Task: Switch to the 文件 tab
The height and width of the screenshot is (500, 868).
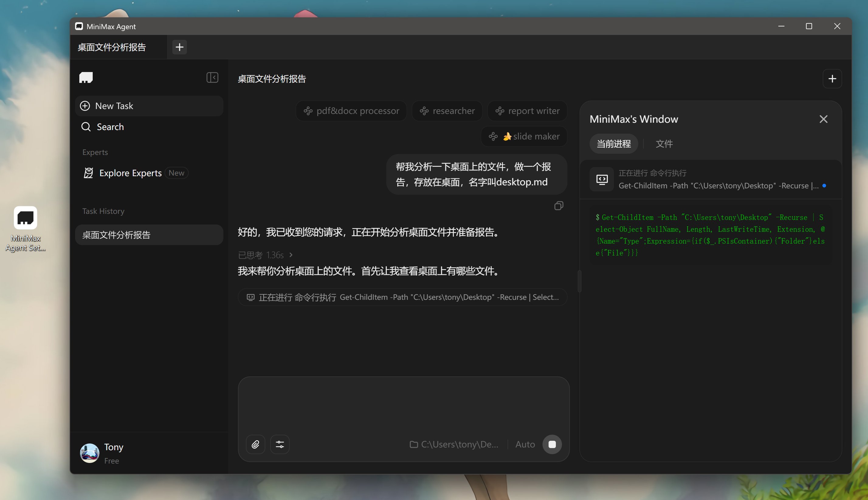Action: coord(664,144)
